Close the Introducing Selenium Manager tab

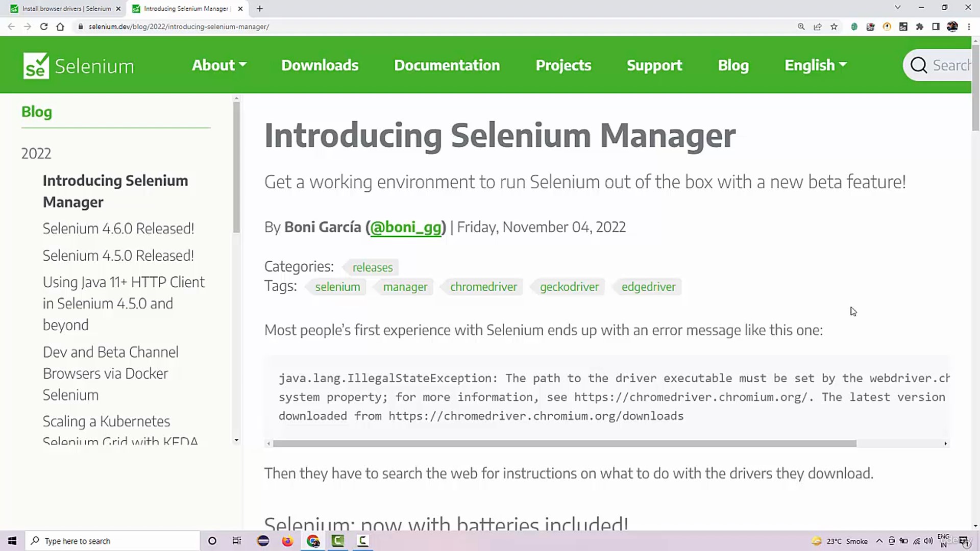coord(240,9)
